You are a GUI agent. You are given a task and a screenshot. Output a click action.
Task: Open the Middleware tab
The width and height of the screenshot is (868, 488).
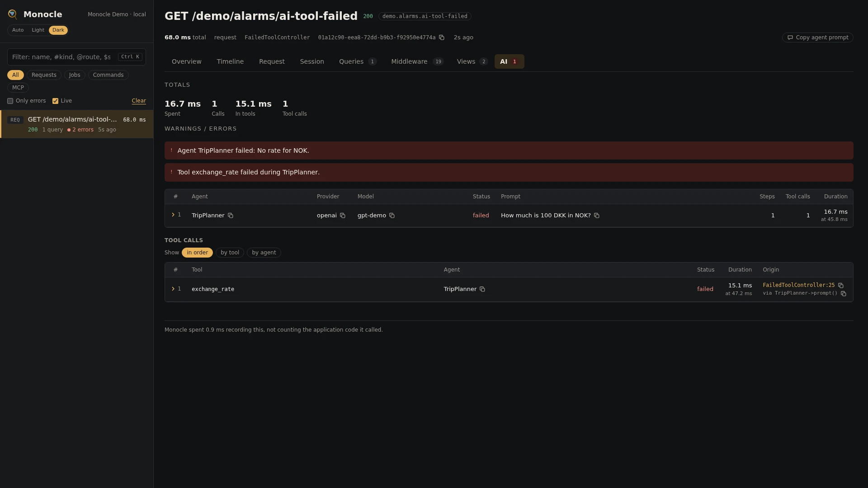[417, 61]
